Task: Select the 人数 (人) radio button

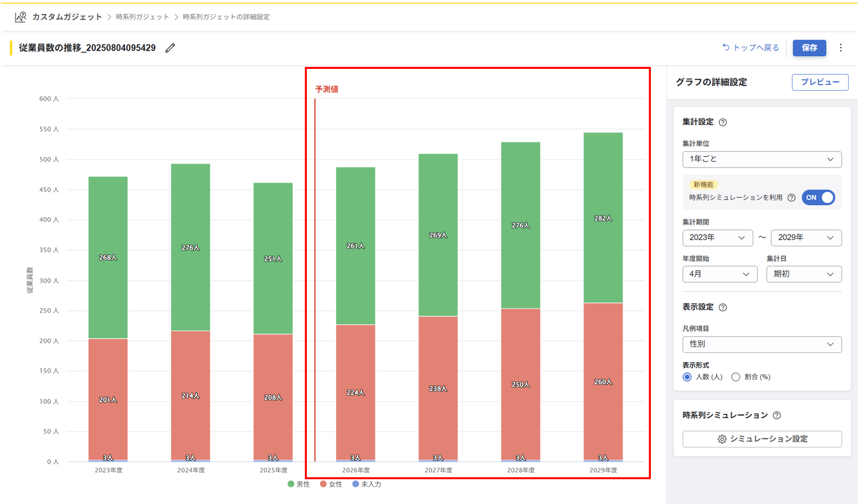Action: (687, 377)
